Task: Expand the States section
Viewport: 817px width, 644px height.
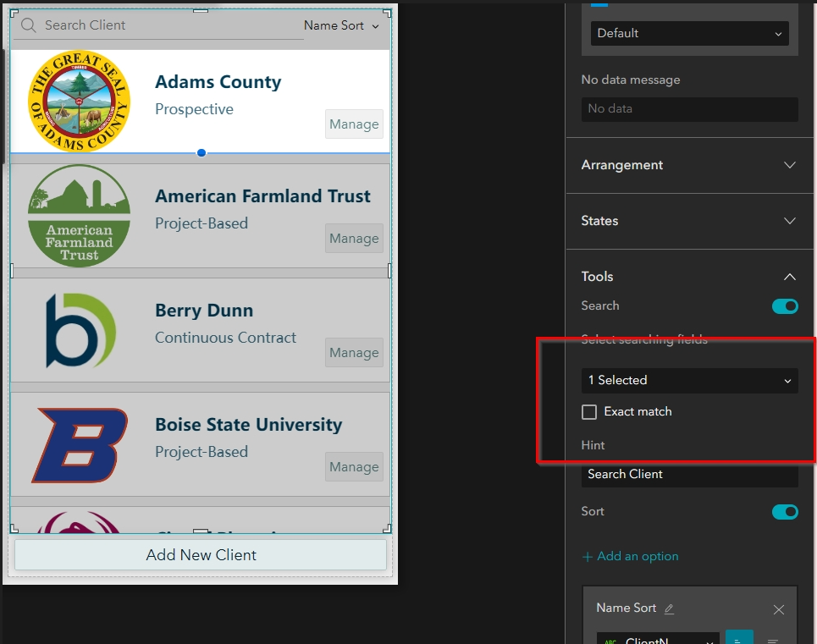Action: [x=689, y=221]
